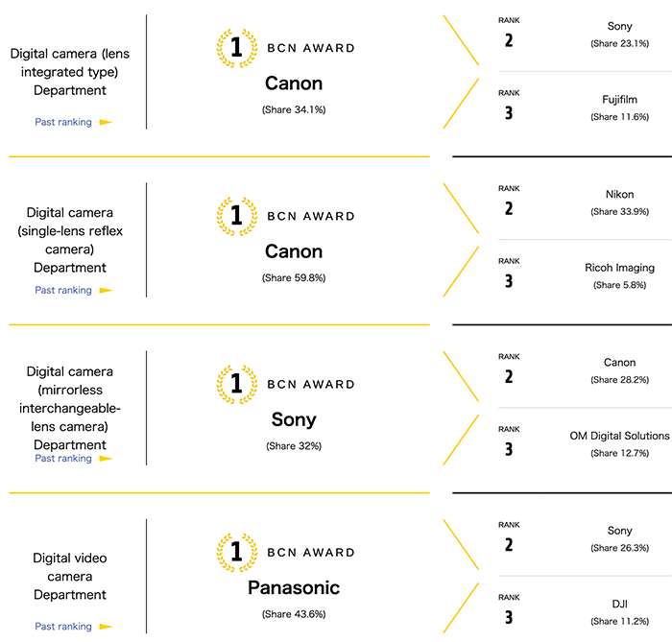Open Past ranking for mirrorless interchangeable-lens camera
This screenshot has width=672, height=642.
(63, 459)
